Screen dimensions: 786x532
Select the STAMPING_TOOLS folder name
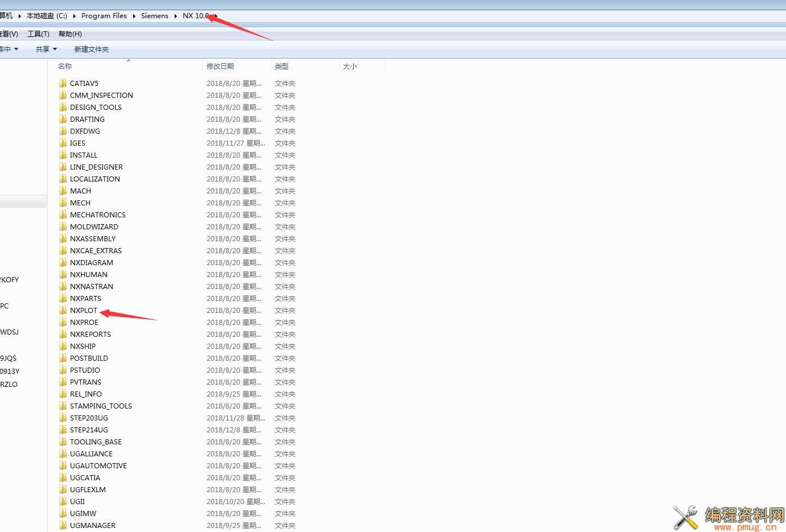(x=101, y=406)
